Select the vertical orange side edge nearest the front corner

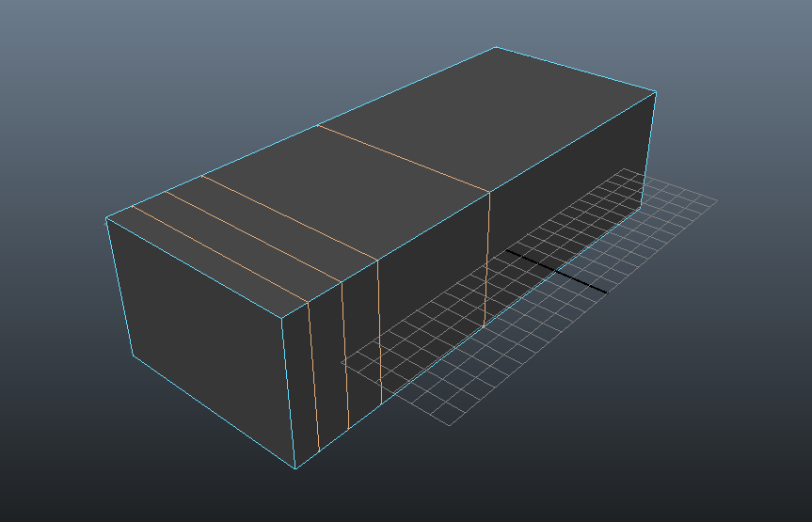[x=313, y=376]
